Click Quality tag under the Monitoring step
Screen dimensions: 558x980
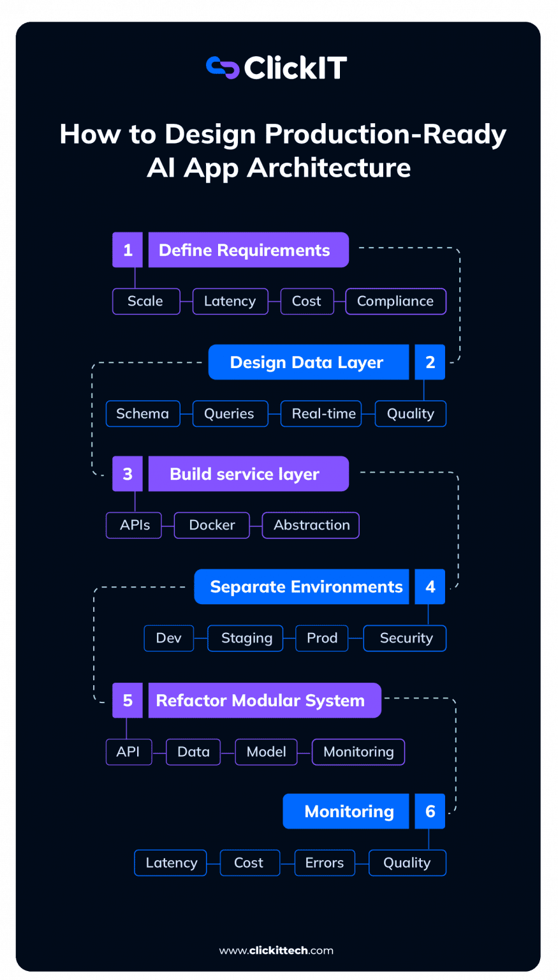(407, 863)
